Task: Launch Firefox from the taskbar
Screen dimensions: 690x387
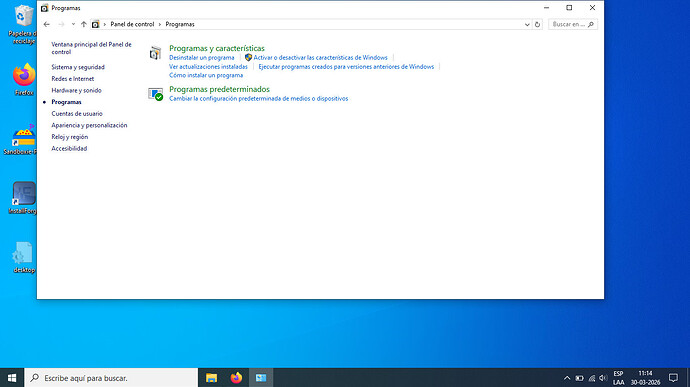Action: coord(236,378)
